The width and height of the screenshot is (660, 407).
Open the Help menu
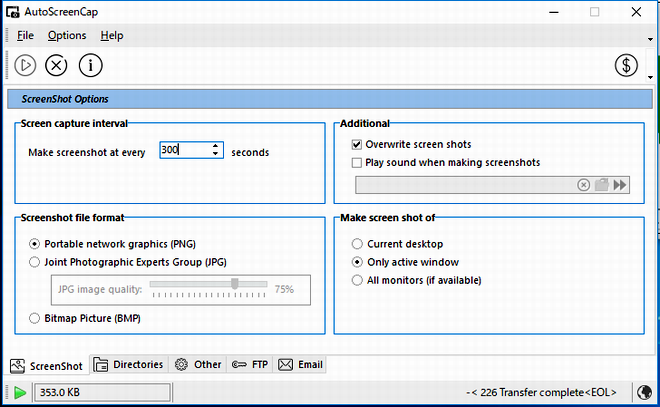point(112,36)
